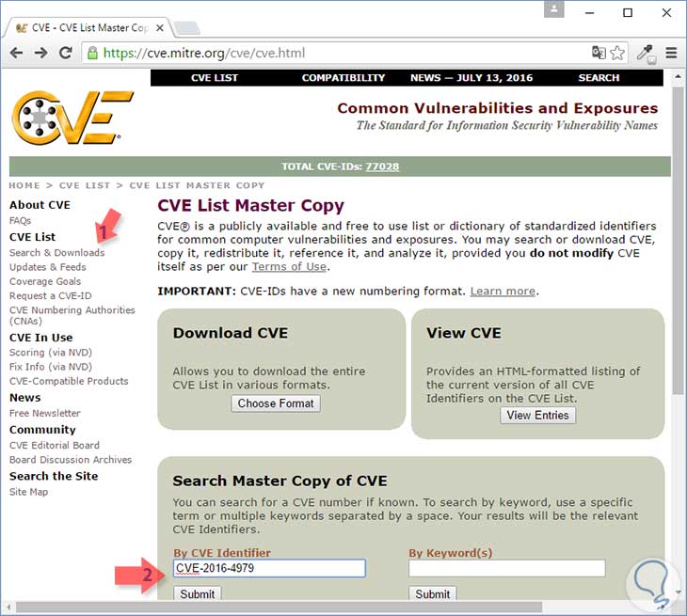Focus the By CVE Identifier input field
This screenshot has width=687, height=616.
269,568
